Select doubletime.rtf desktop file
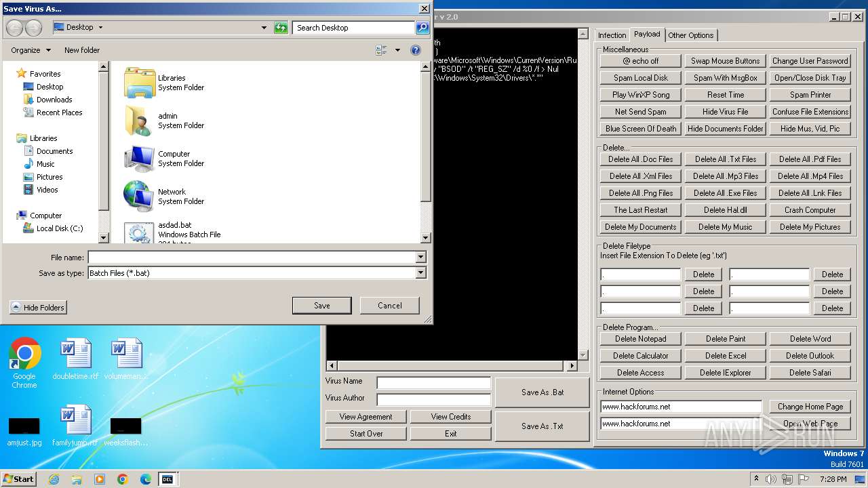The width and height of the screenshot is (868, 488). tap(75, 360)
